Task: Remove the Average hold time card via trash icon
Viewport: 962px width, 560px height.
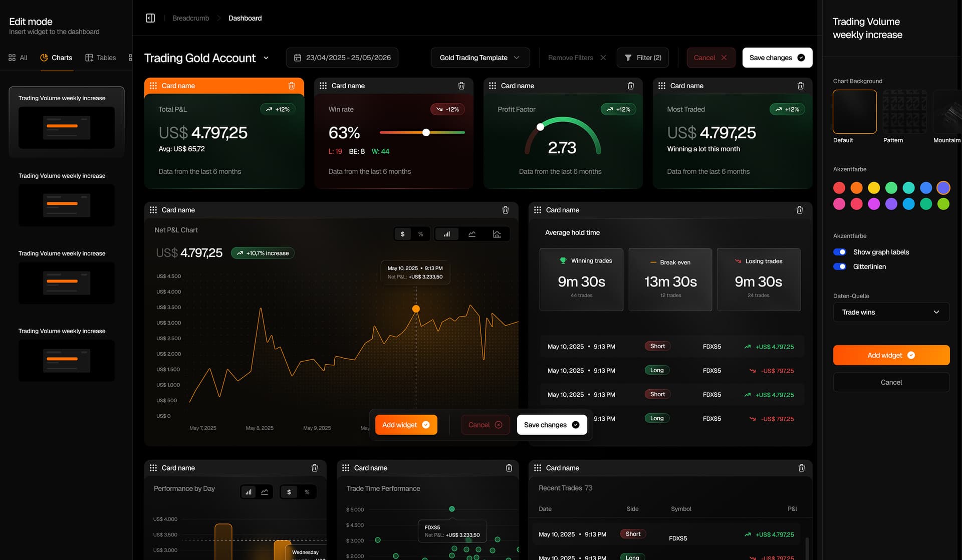Action: tap(800, 210)
